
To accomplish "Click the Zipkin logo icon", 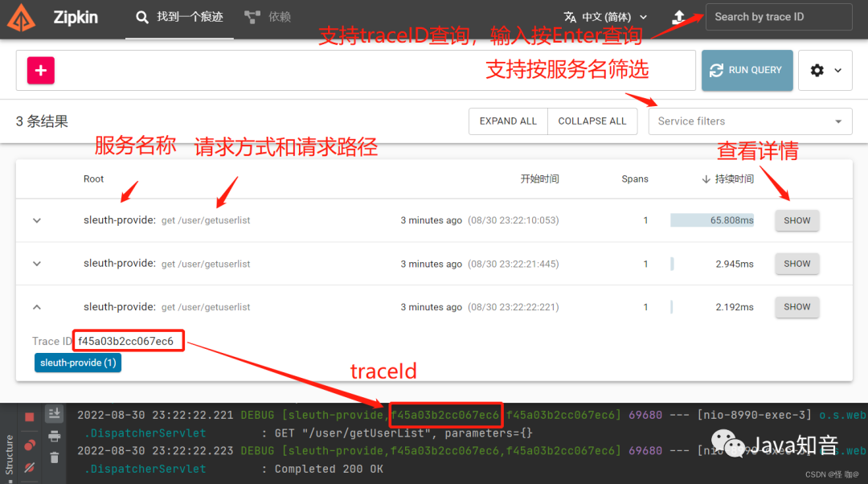I will 20,17.
